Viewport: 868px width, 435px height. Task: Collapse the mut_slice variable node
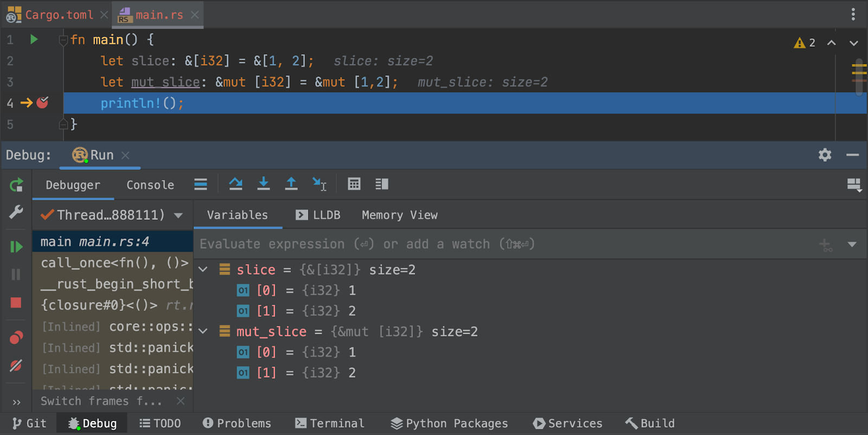click(x=203, y=331)
